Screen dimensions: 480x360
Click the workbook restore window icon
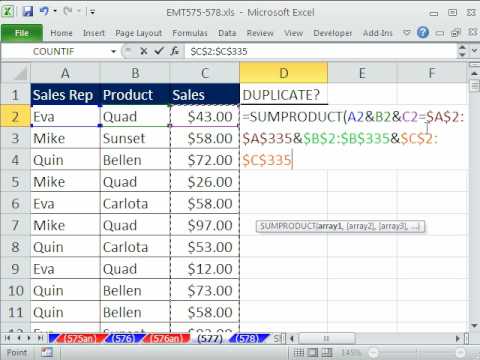coord(455,33)
